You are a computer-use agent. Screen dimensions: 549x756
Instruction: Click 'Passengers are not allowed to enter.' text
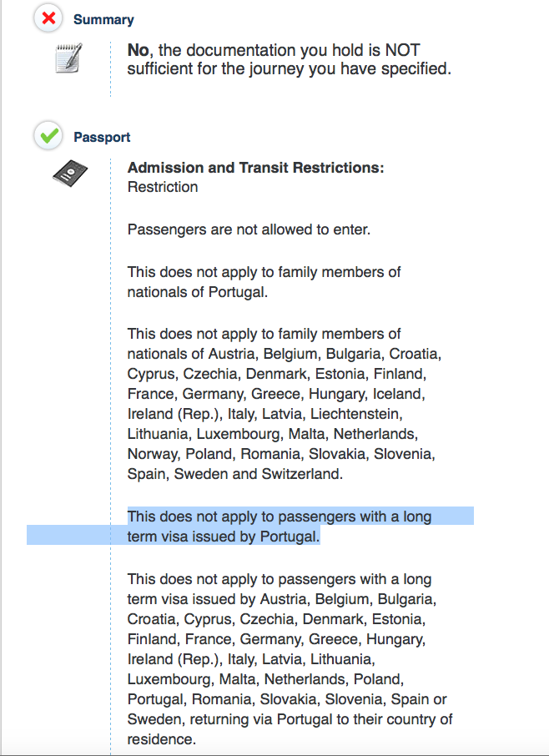tap(249, 229)
